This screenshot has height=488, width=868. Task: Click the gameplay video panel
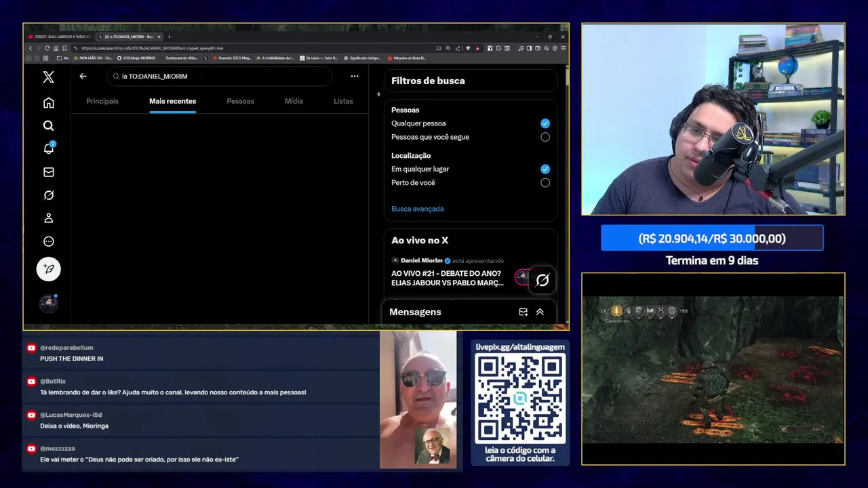click(713, 369)
